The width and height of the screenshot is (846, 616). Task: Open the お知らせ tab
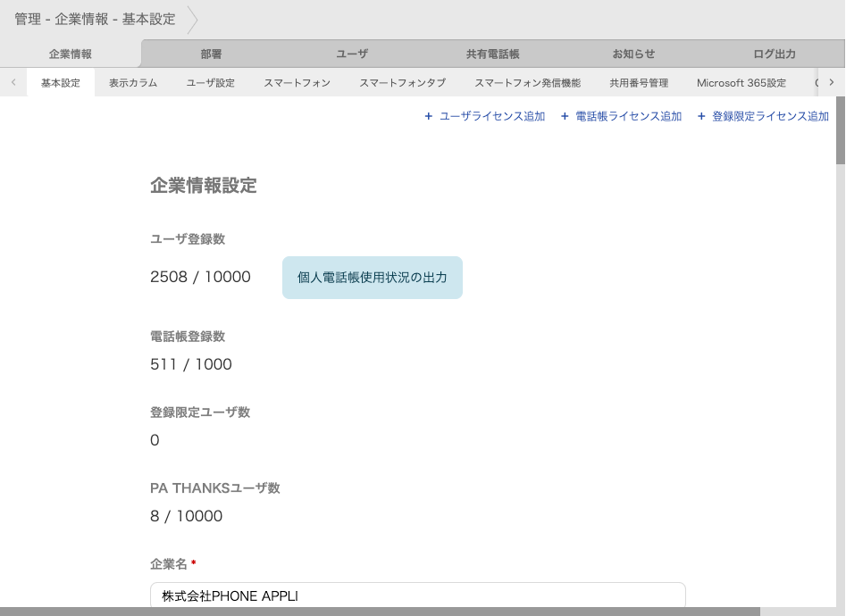tap(633, 54)
